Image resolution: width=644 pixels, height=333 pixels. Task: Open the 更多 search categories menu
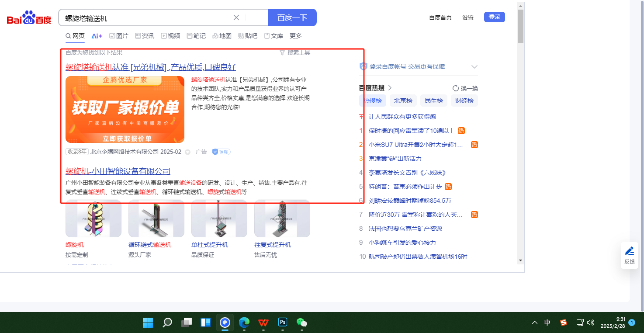(x=296, y=36)
